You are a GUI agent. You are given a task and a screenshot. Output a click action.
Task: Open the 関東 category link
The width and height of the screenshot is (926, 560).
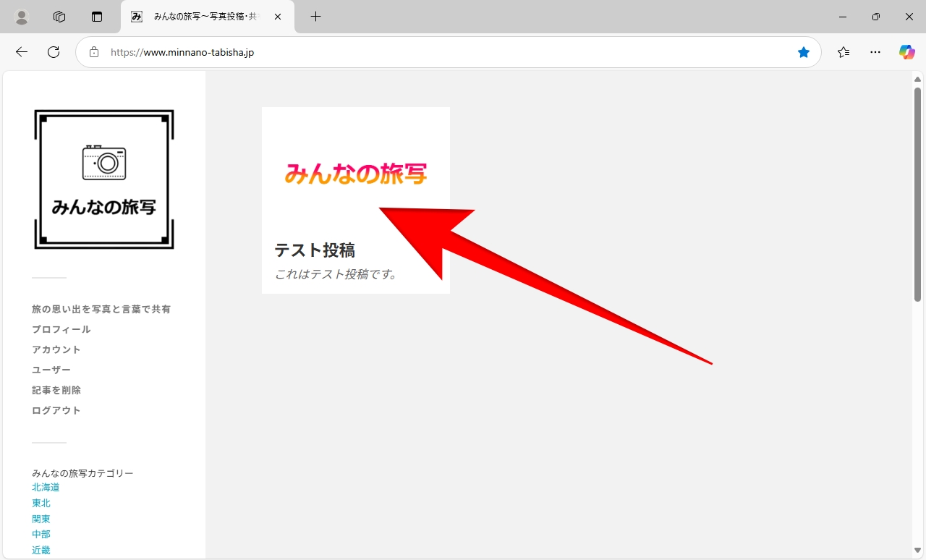41,519
